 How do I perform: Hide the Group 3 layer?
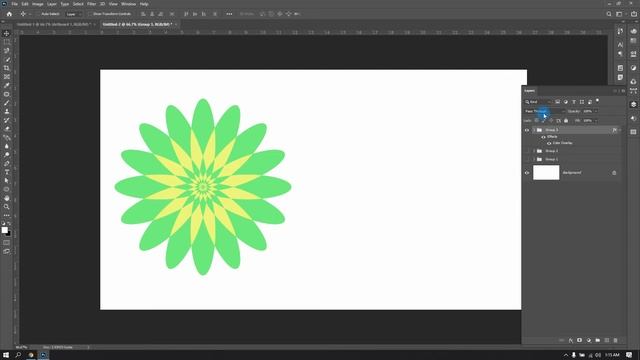527,130
